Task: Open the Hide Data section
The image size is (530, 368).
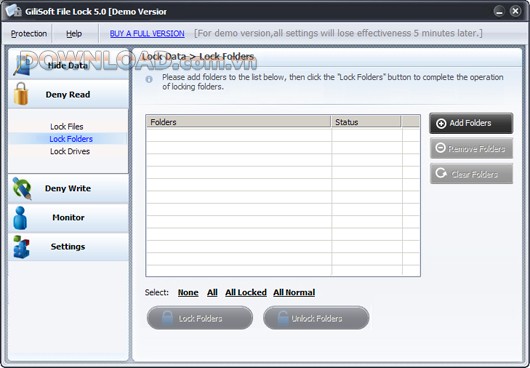Action: (x=68, y=65)
